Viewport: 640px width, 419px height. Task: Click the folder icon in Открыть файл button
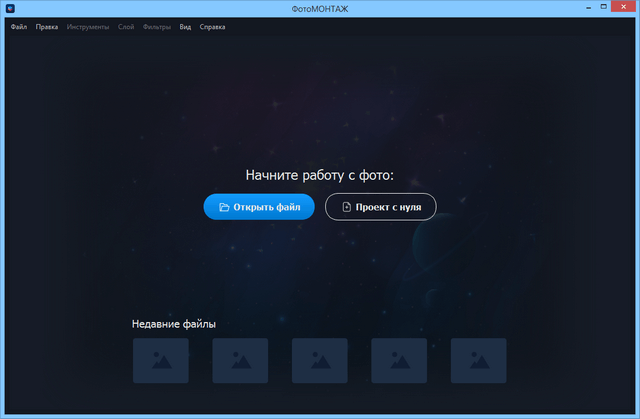[225, 207]
